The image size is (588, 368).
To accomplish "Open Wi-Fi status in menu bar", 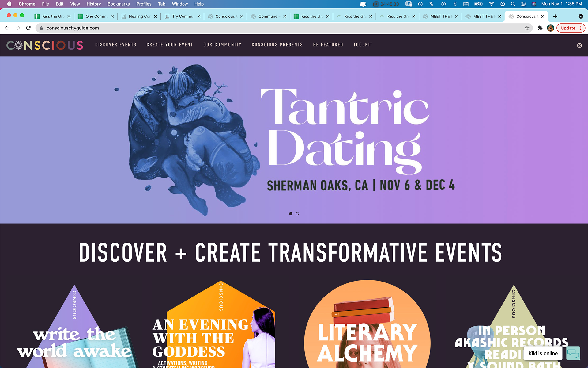I will 491,4.
